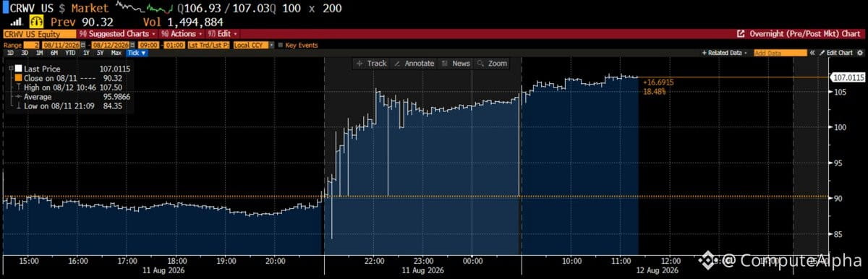Click the +16.6915 change label

click(x=658, y=82)
